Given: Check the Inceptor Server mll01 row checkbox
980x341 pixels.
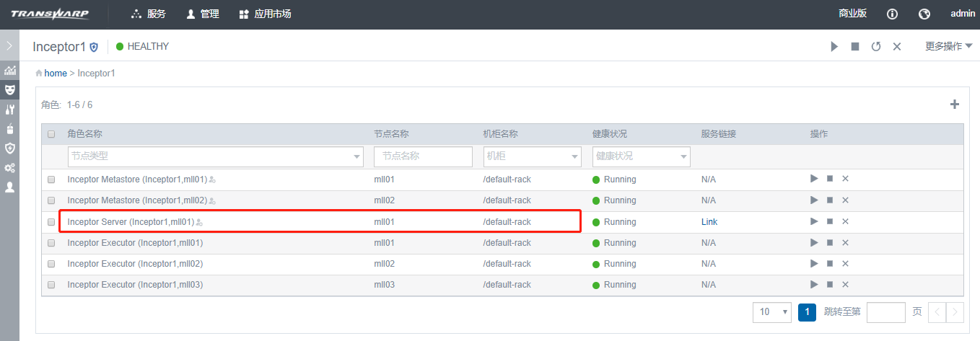Looking at the screenshot, I should click(51, 222).
